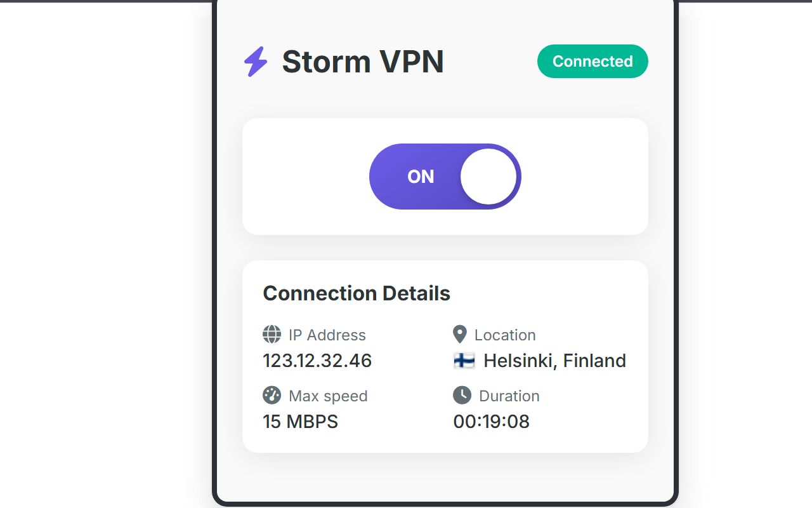Click the speedometer icon next to Max speed
Screen dimensions: 812x508
(x=272, y=395)
